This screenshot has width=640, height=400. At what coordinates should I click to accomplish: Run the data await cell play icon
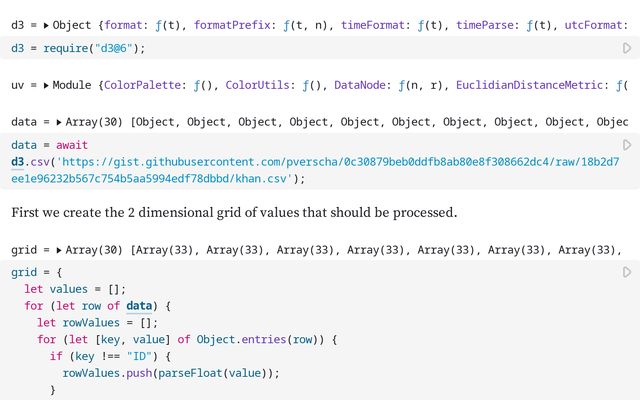coord(627,145)
